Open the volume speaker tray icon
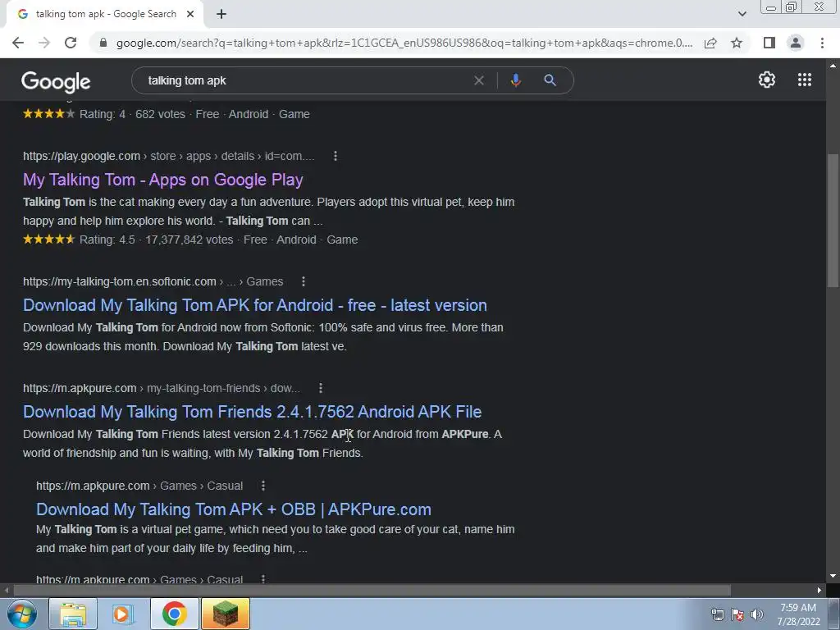Viewport: 840px width, 630px height. [x=756, y=614]
